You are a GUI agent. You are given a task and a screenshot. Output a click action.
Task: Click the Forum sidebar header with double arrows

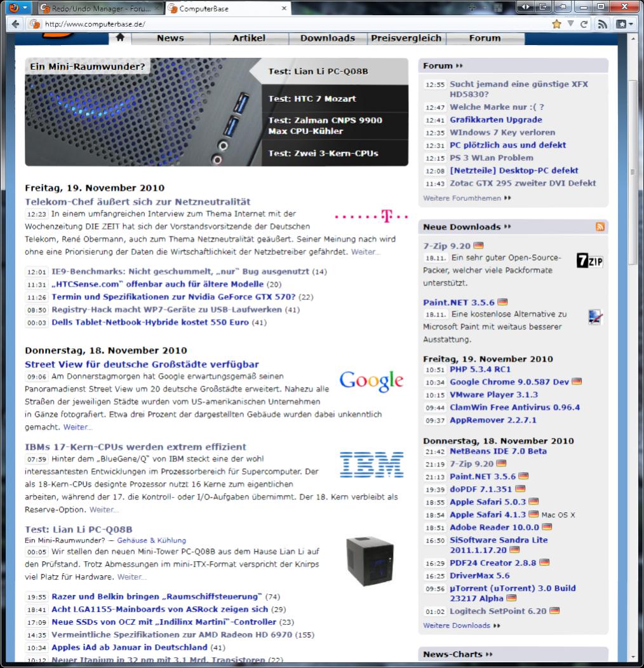click(x=443, y=65)
